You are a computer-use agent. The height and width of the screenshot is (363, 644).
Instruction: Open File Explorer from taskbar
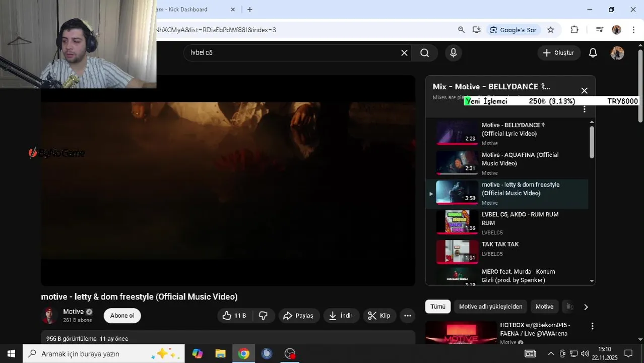[220, 353]
